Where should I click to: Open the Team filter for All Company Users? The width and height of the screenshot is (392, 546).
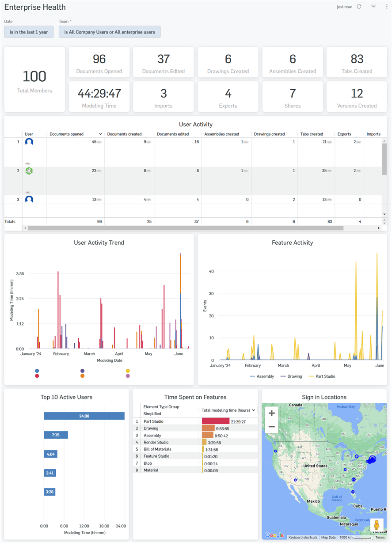point(110,32)
